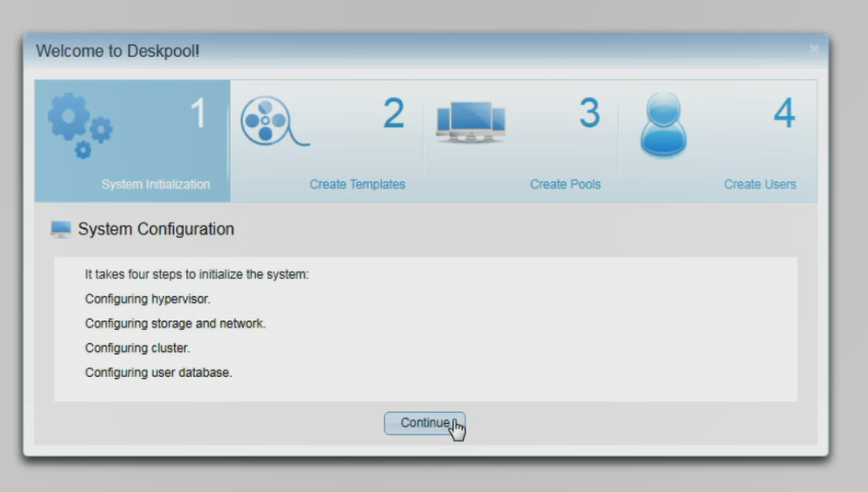The width and height of the screenshot is (868, 492).
Task: Select the System Initialization step tab
Action: 133,141
